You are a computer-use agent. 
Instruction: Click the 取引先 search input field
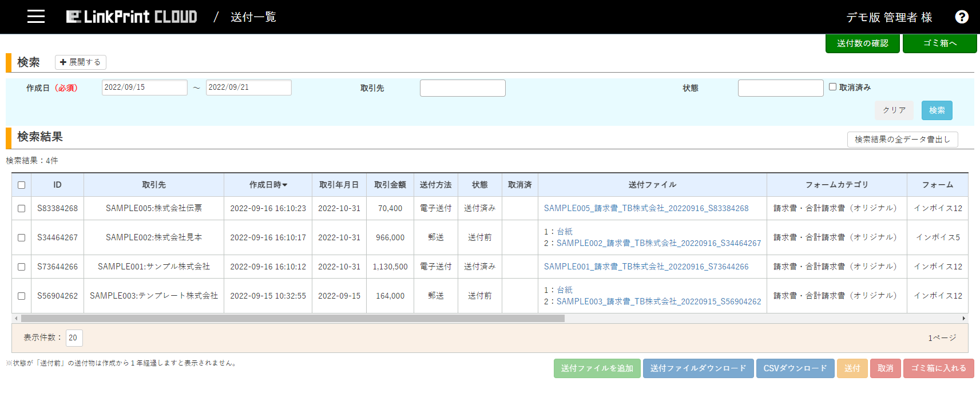462,88
